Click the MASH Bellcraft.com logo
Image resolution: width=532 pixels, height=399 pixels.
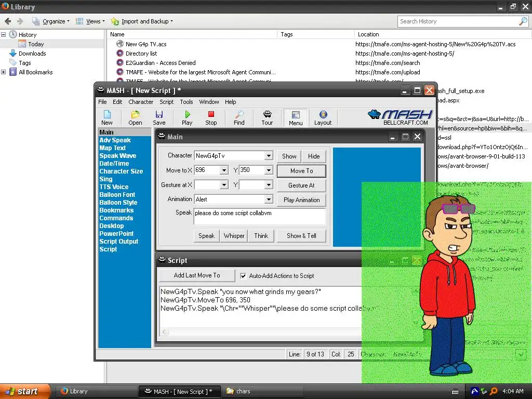click(x=401, y=117)
